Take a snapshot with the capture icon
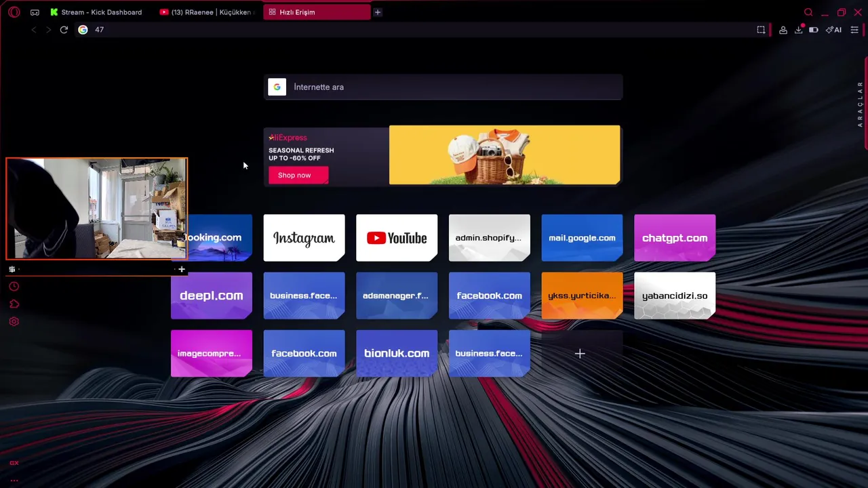Image resolution: width=868 pixels, height=488 pixels. pos(761,30)
